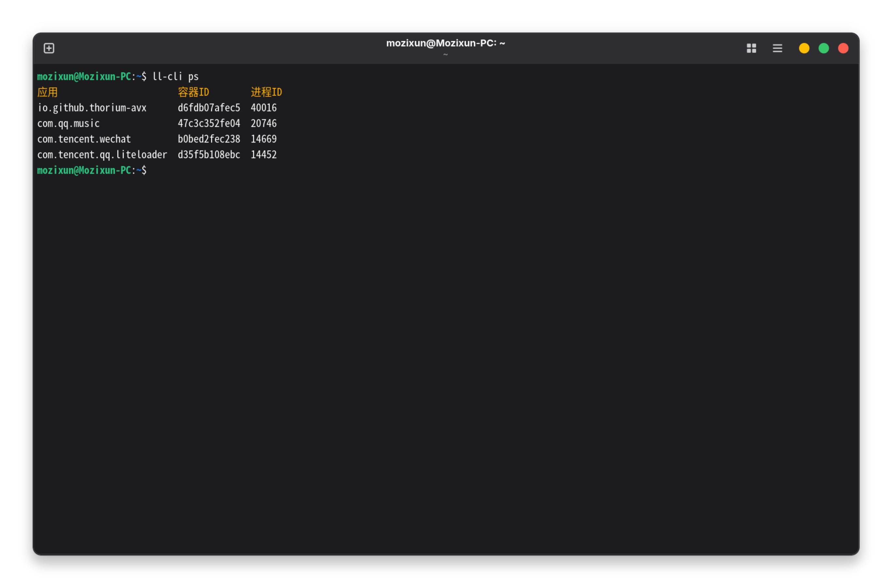Image resolution: width=892 pixels, height=588 pixels.
Task: Click com.tencent.qq.liteloader application name
Action: (x=102, y=155)
